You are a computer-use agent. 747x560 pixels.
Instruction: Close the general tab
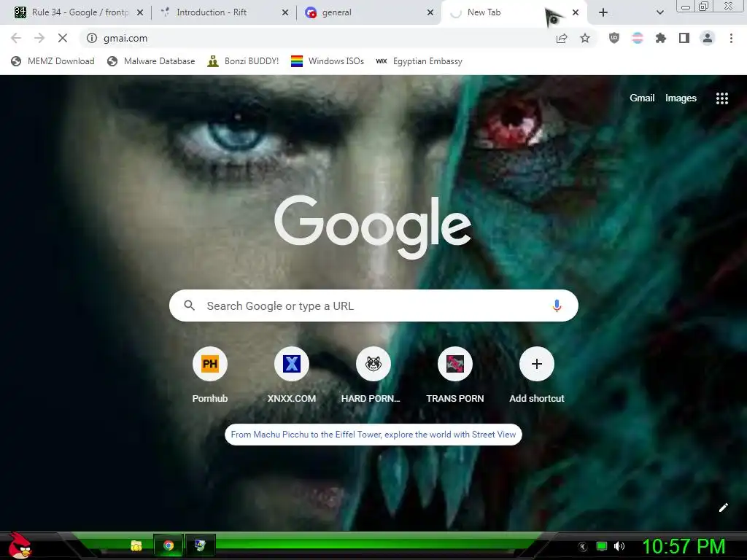pyautogui.click(x=430, y=12)
